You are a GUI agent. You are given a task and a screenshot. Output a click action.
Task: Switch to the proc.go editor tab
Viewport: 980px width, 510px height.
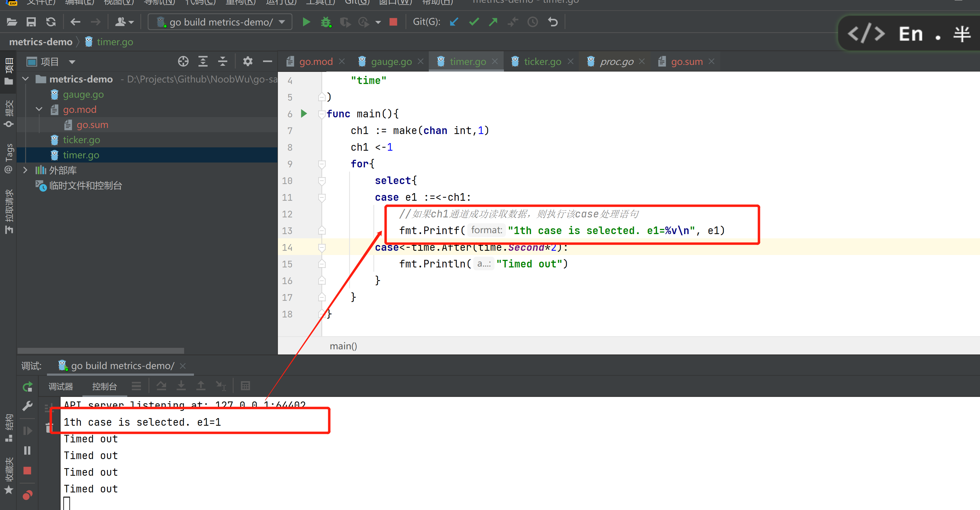pyautogui.click(x=616, y=62)
